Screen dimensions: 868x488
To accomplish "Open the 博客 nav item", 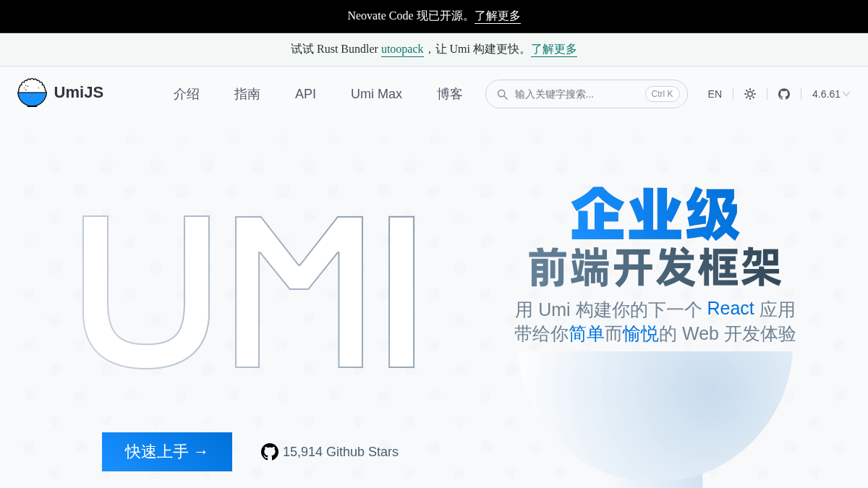I will point(450,94).
